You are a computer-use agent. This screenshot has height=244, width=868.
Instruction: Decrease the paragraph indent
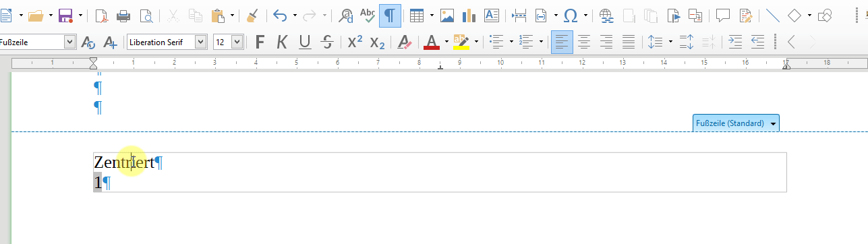tap(757, 42)
